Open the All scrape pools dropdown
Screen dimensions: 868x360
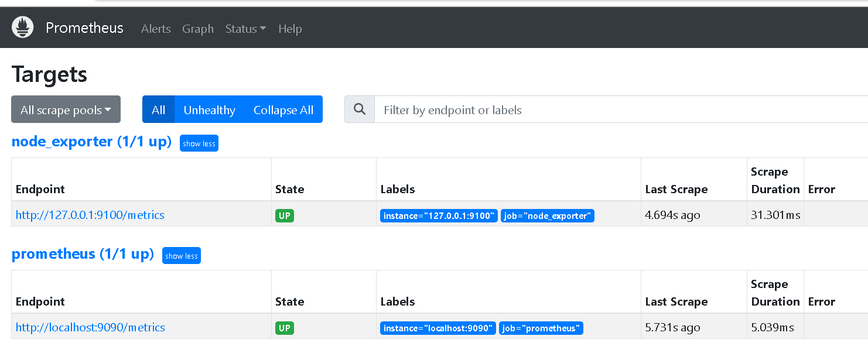click(66, 109)
